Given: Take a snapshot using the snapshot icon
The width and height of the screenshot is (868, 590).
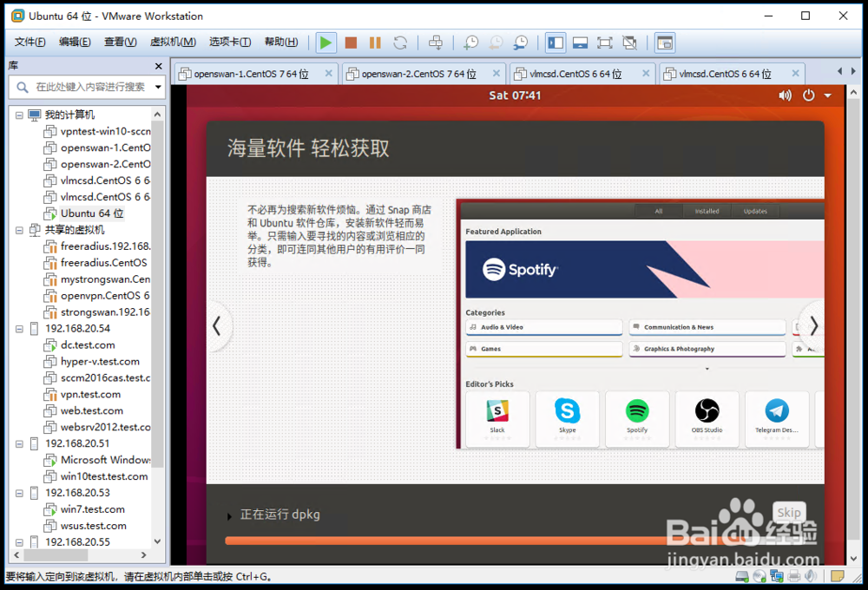Looking at the screenshot, I should coord(470,43).
